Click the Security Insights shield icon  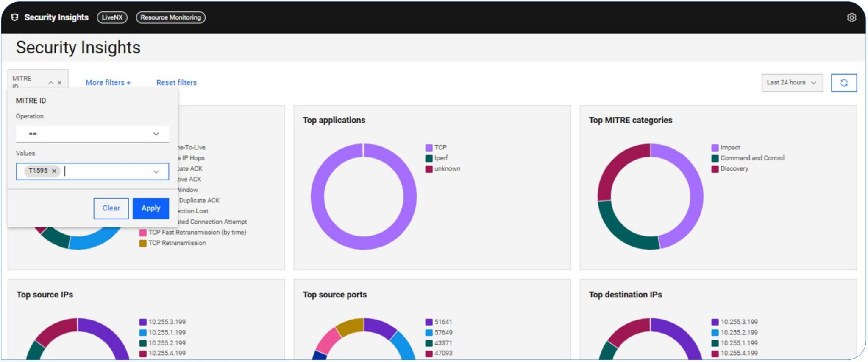pos(15,17)
